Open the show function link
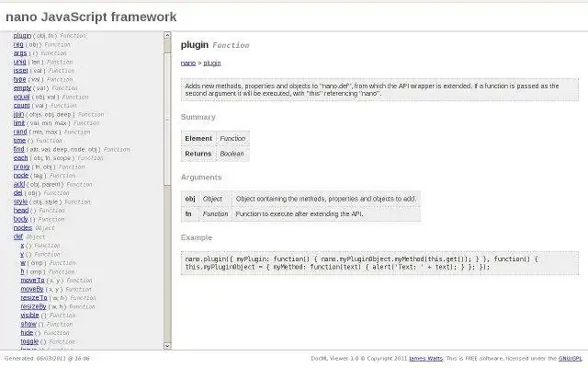The height and width of the screenshot is (368, 588). pos(28,324)
